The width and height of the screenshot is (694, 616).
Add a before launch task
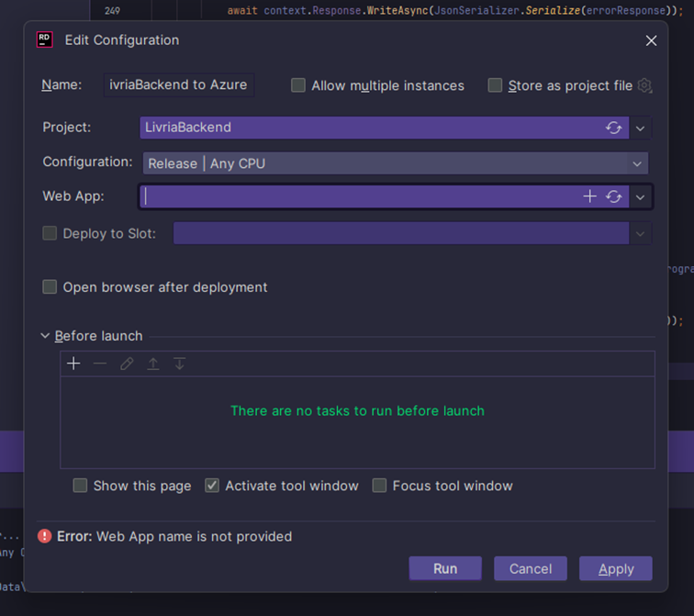73,364
